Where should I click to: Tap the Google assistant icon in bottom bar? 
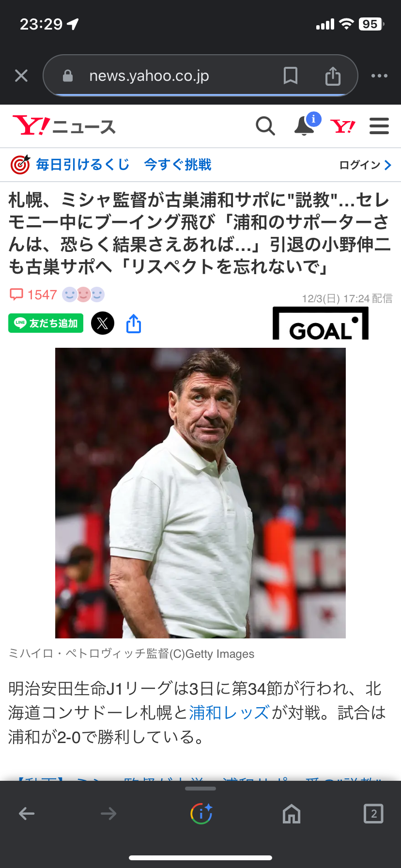pyautogui.click(x=201, y=814)
